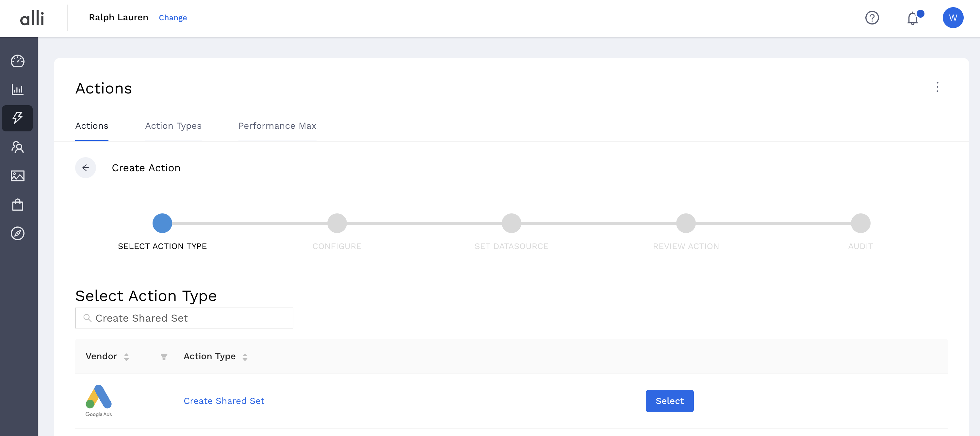Open the dashboard gauge icon in sidebar
The image size is (980, 436).
coord(18,61)
